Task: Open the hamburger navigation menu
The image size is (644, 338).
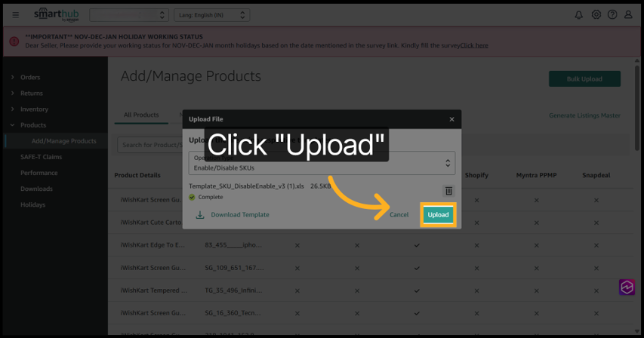Action: point(15,15)
